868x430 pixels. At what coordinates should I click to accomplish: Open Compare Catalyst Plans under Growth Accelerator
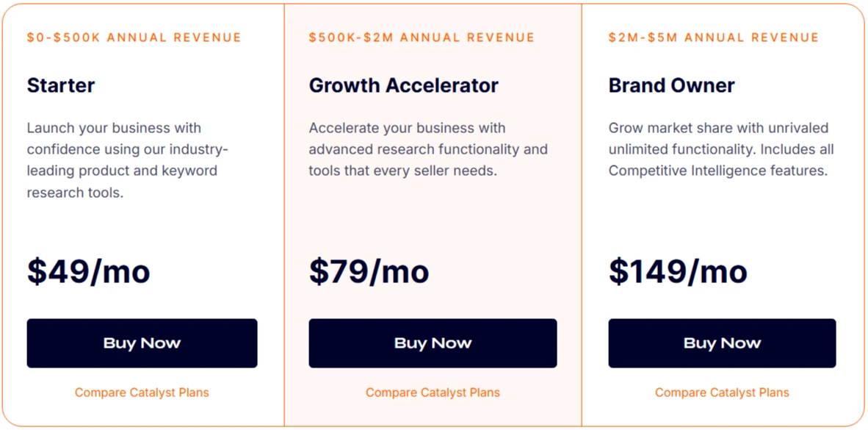coord(433,393)
